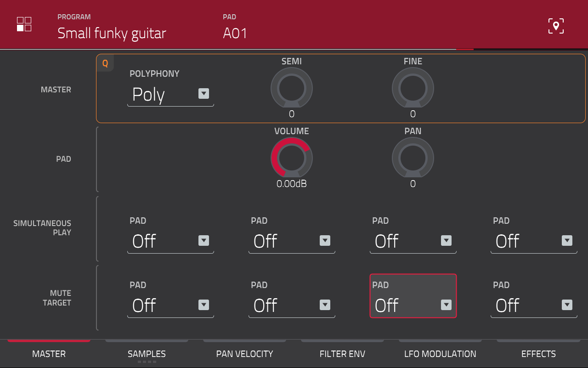Toggle the second Simultaneous Play pad off

coord(291,241)
